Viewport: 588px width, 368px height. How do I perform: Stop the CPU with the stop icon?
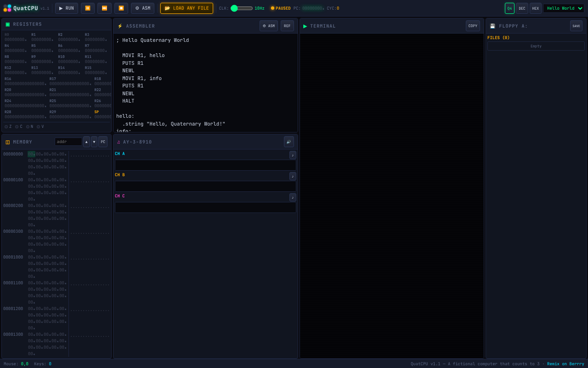coord(121,8)
